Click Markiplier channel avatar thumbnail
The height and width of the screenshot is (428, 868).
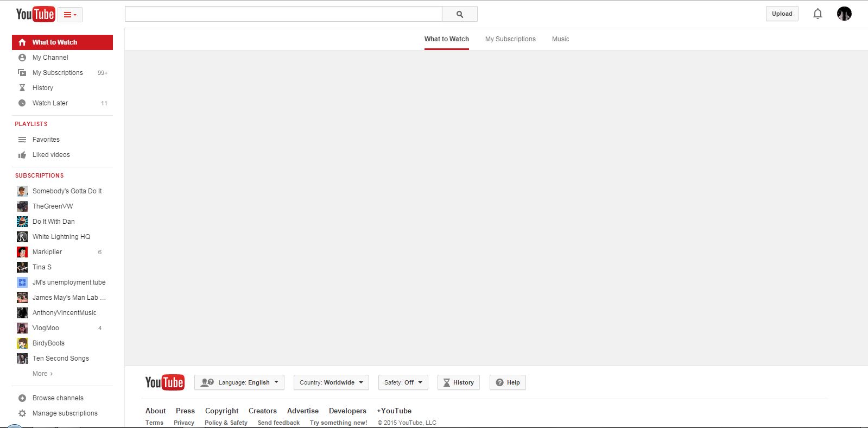pyautogui.click(x=22, y=252)
